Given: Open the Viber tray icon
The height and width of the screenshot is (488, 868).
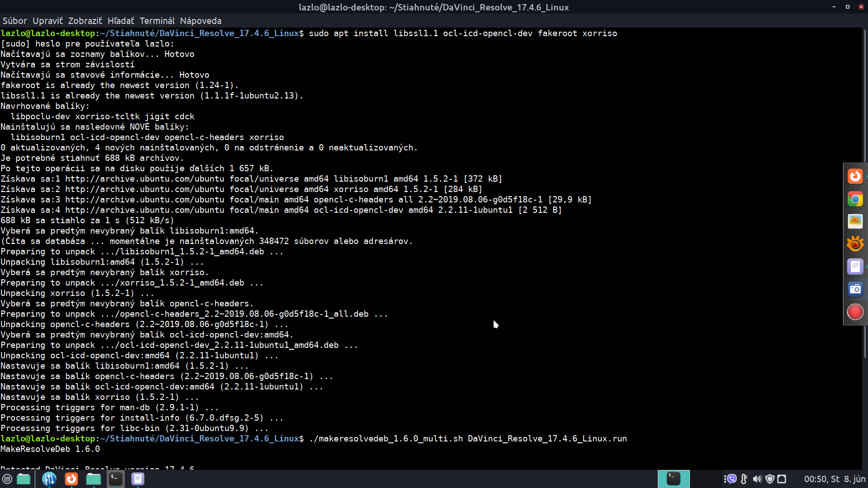Looking at the screenshot, I should (x=731, y=479).
